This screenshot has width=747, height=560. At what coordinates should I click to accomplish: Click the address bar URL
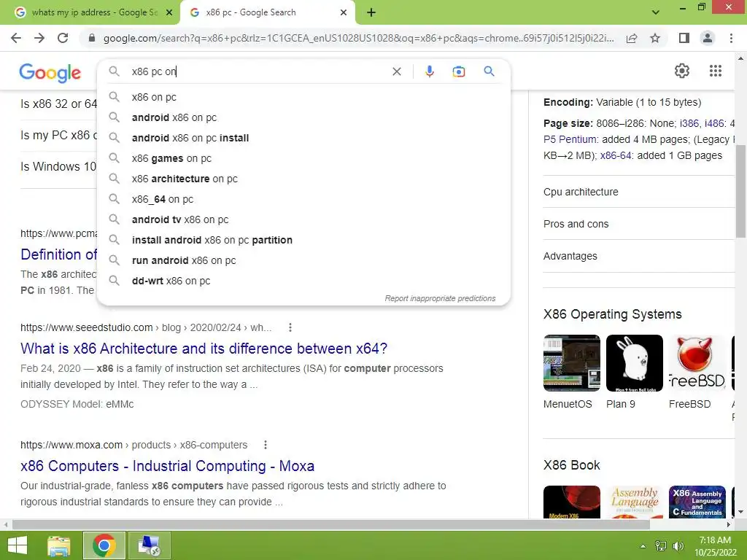click(358, 38)
